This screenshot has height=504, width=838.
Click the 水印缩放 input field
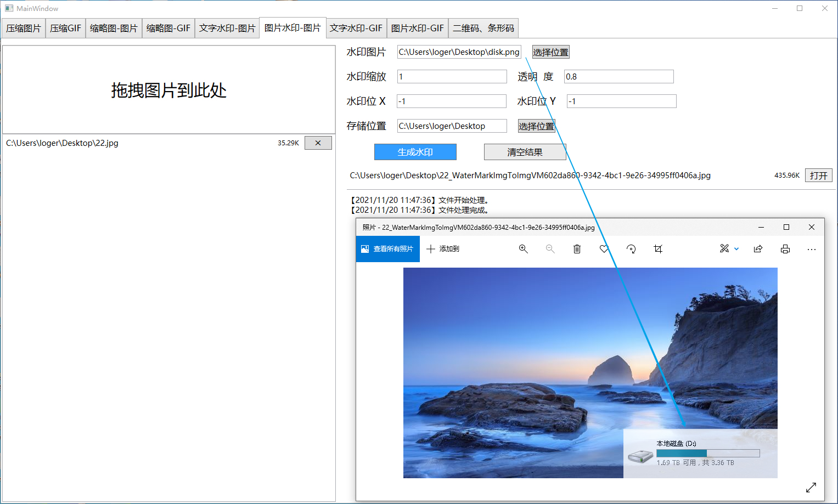[452, 77]
